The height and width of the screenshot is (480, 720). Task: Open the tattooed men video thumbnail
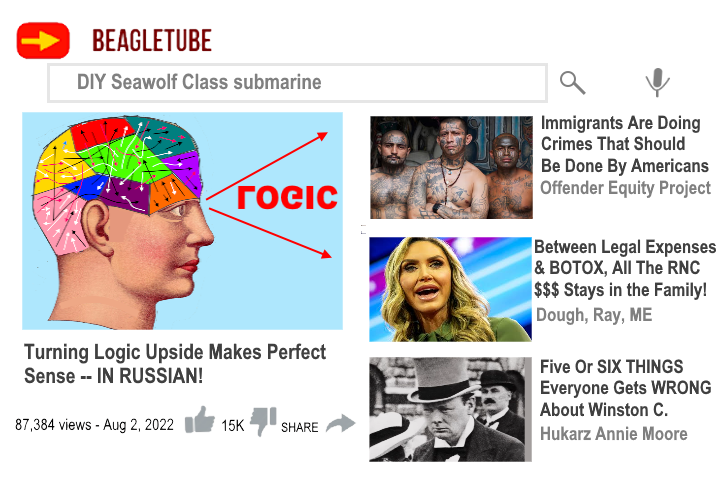[451, 167]
